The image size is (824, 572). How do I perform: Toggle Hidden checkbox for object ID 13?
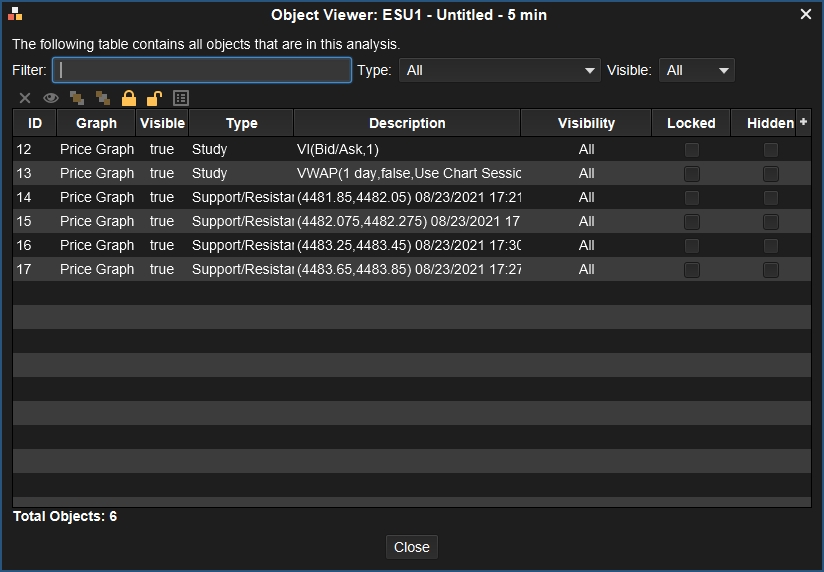(x=771, y=174)
